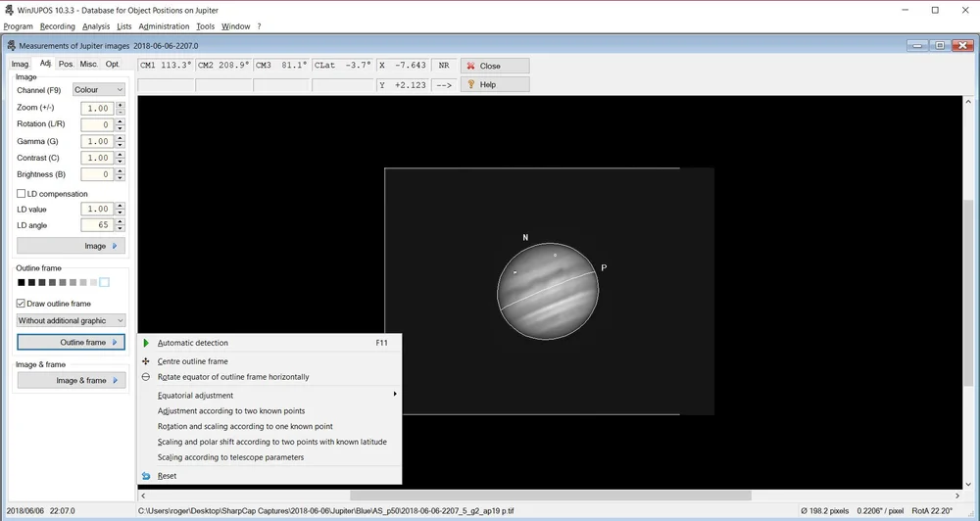
Task: Minimize the inner measurement window
Action: pos(917,46)
